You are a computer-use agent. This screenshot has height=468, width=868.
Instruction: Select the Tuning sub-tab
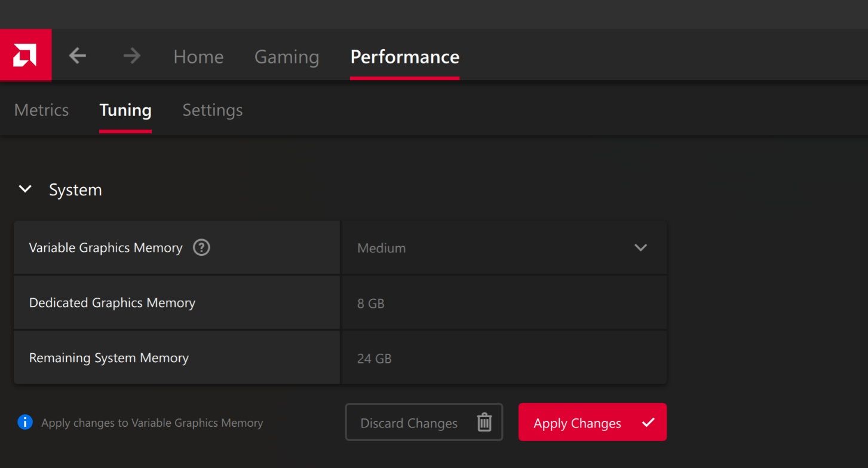pyautogui.click(x=125, y=110)
